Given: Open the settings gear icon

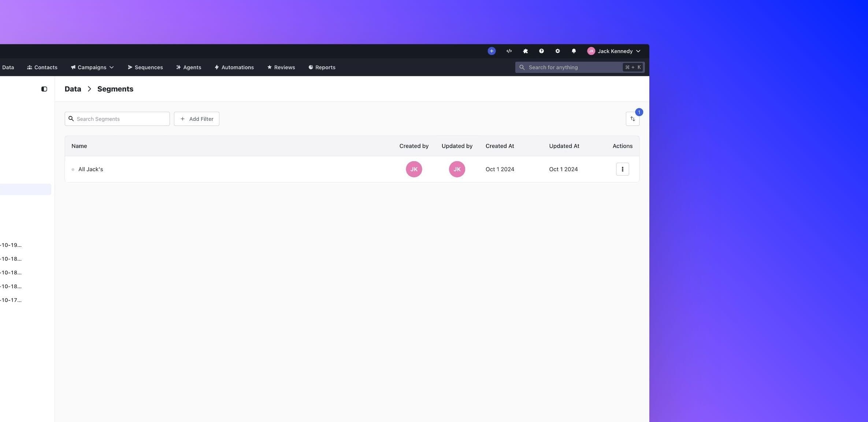Looking at the screenshot, I should pyautogui.click(x=557, y=51).
